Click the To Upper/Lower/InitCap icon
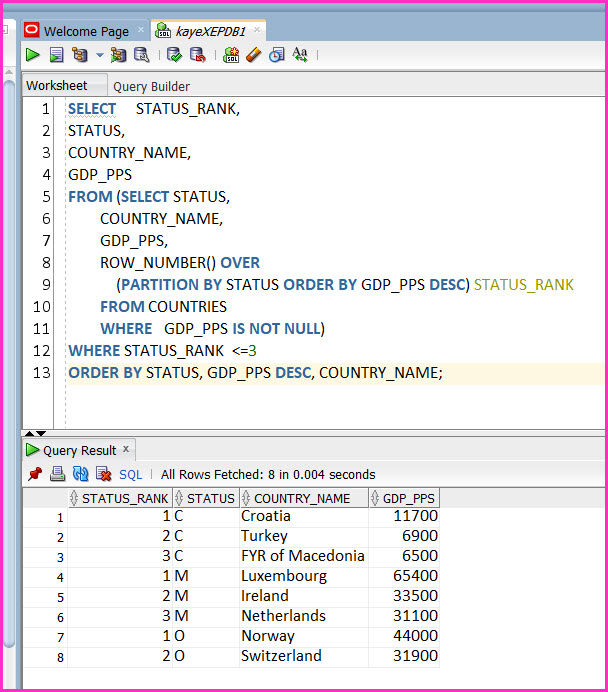Screen dimensions: 608x692 pos(300,55)
